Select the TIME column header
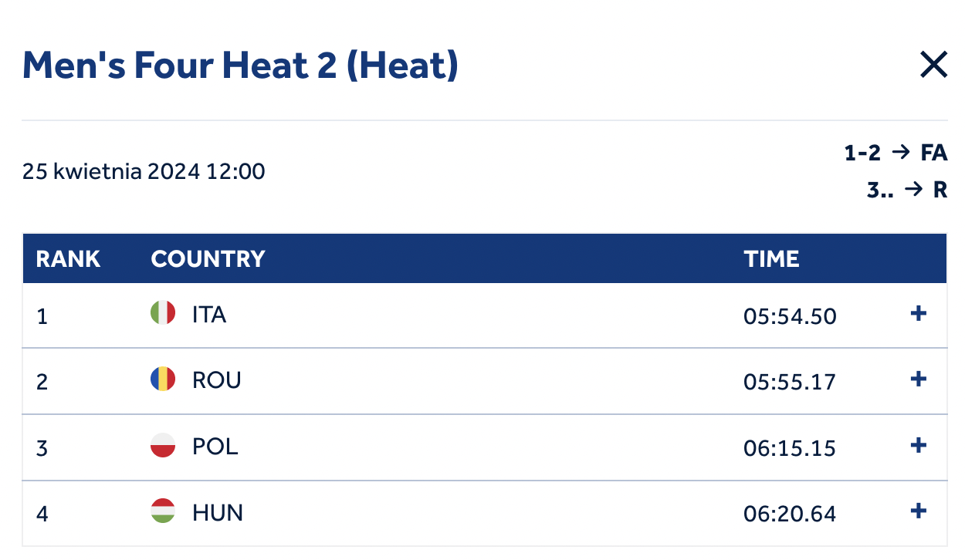965x560 pixels. (x=771, y=258)
